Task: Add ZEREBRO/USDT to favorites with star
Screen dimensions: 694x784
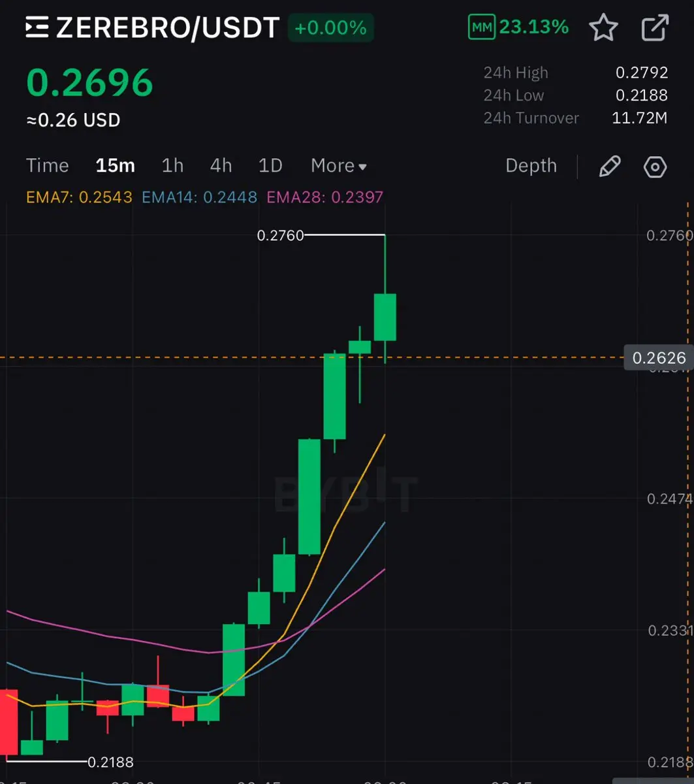Action: pyautogui.click(x=603, y=27)
